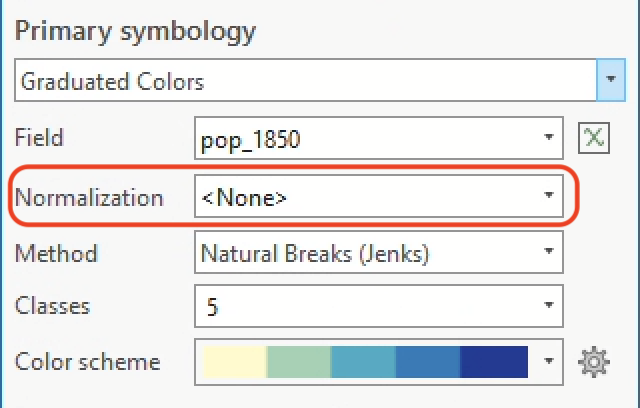640x408 pixels.
Task: Open the Field dropdown arrow
Action: pyautogui.click(x=548, y=138)
